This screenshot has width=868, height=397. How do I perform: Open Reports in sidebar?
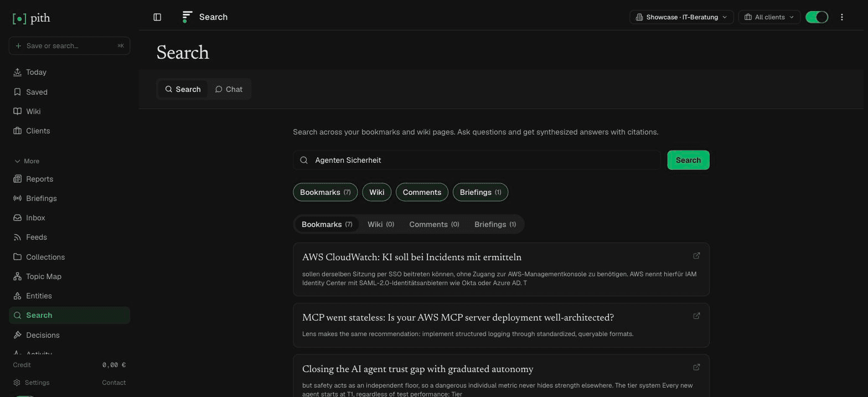(69, 179)
